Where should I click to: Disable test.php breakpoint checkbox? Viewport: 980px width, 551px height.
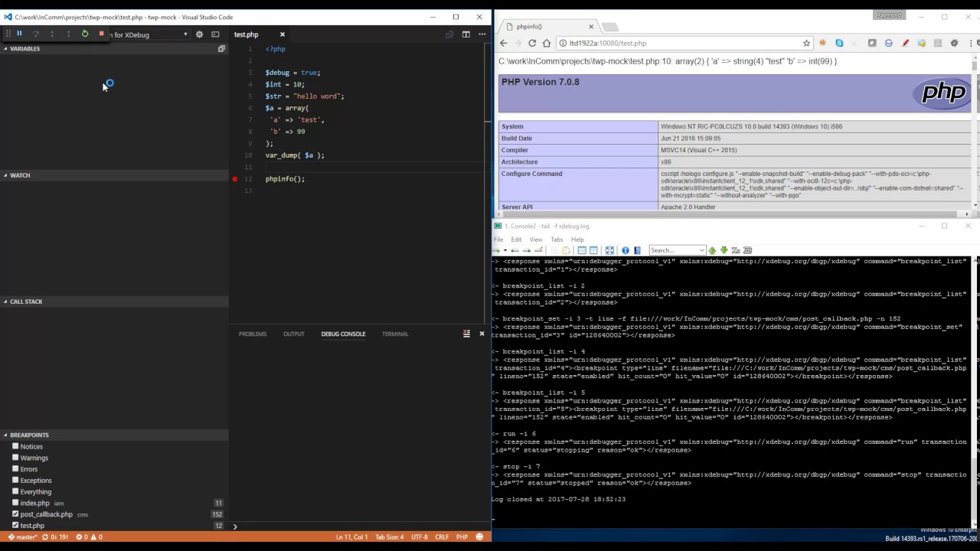point(15,526)
